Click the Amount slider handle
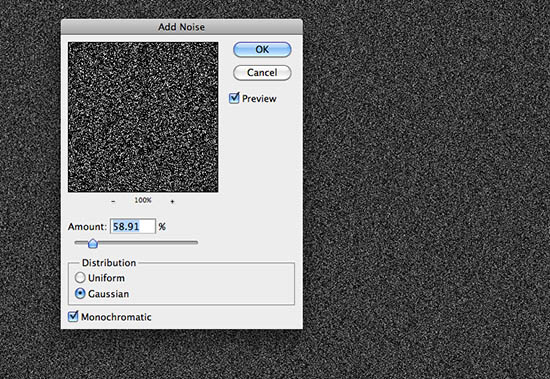 [93, 243]
